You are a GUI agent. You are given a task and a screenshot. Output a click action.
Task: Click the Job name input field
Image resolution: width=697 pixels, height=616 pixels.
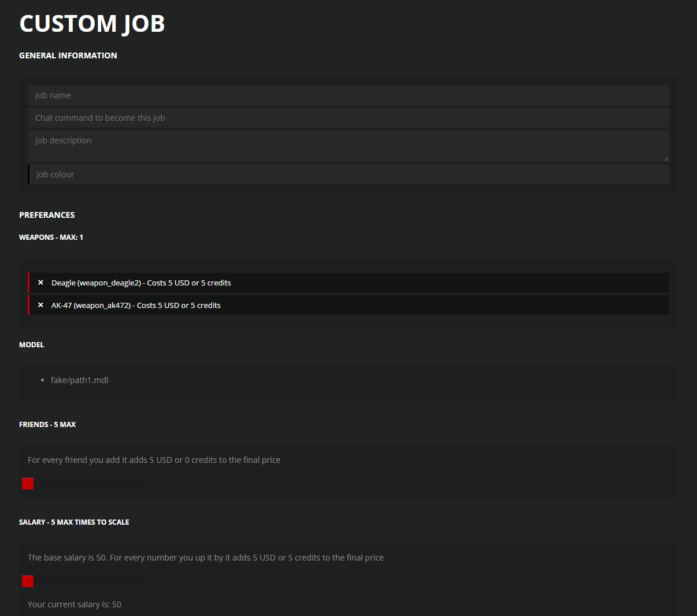[x=348, y=95]
